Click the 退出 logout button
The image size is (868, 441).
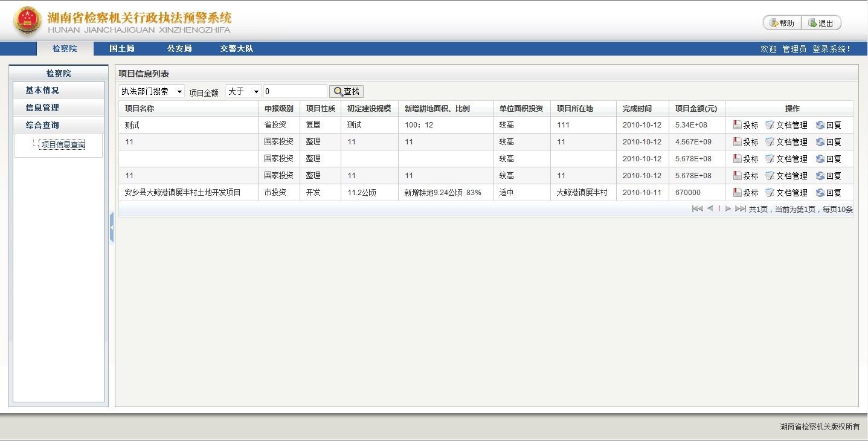(x=821, y=23)
